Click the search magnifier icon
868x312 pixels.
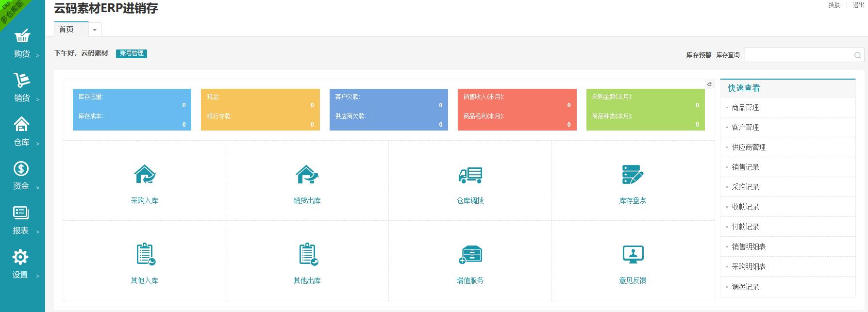857,55
